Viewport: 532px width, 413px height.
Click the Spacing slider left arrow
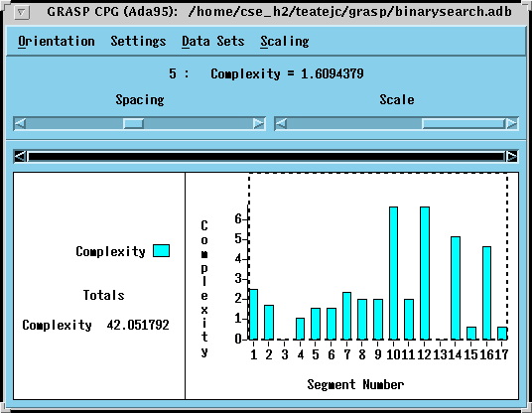(20, 123)
